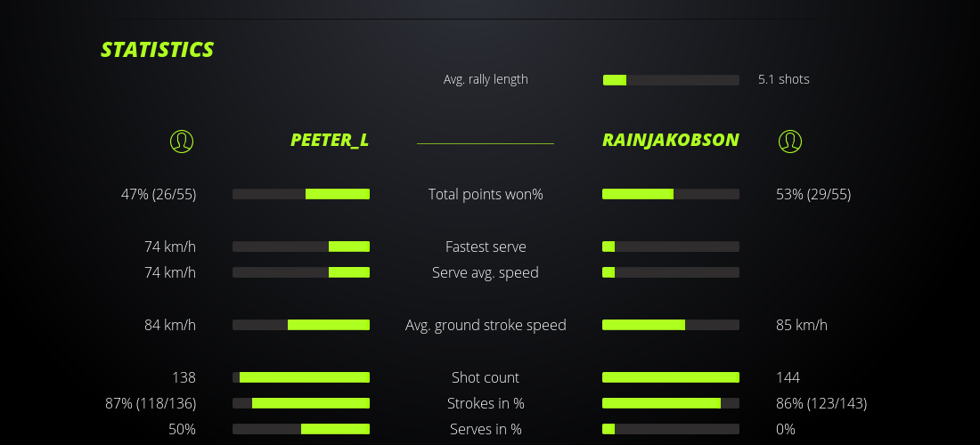The height and width of the screenshot is (445, 980).
Task: Select the Avg. ground stroke speed label
Action: [x=486, y=325]
